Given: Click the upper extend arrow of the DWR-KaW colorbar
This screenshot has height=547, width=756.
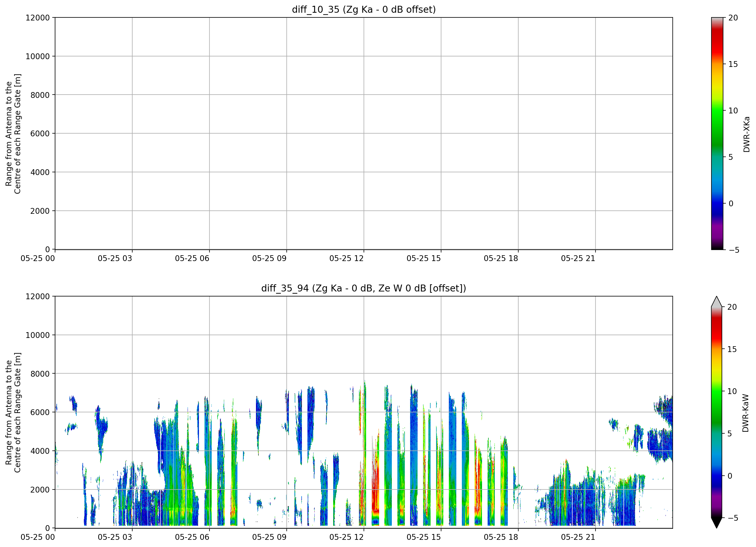Looking at the screenshot, I should coord(716,301).
